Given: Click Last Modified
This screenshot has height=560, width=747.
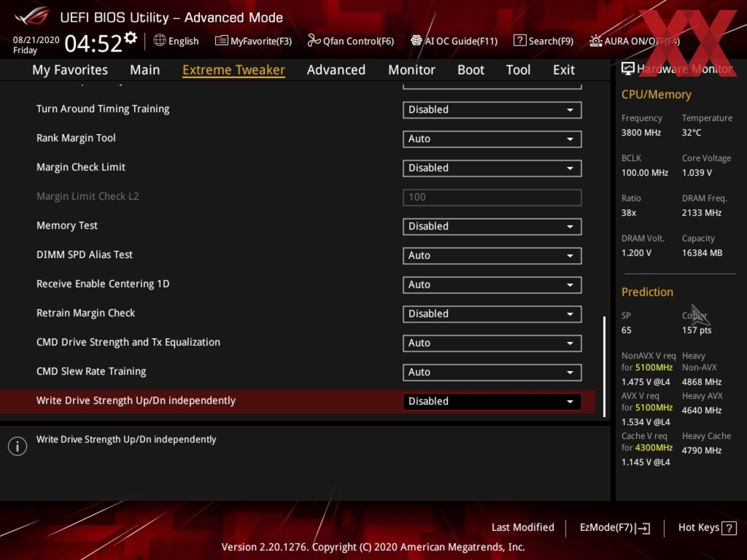Looking at the screenshot, I should pos(523,528).
